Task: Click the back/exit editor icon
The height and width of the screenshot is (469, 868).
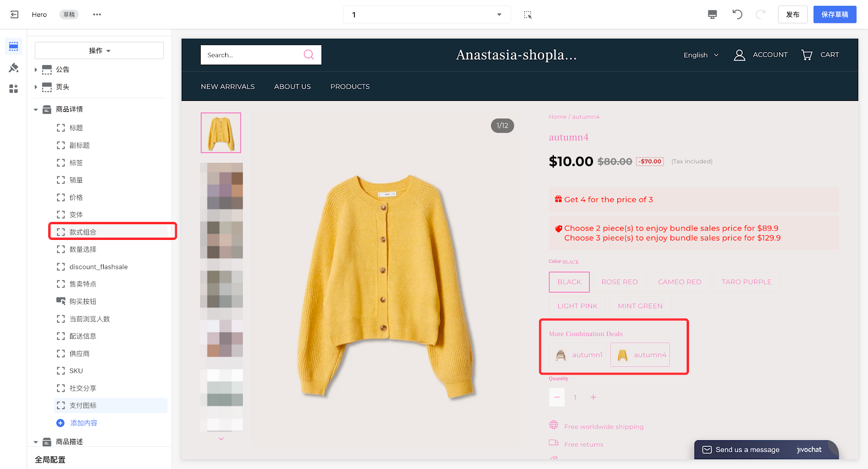Action: point(14,15)
